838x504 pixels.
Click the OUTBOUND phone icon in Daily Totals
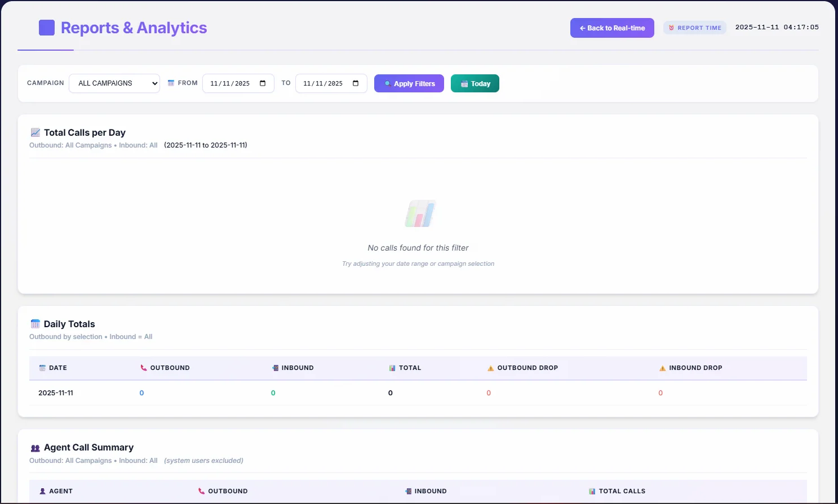click(144, 368)
